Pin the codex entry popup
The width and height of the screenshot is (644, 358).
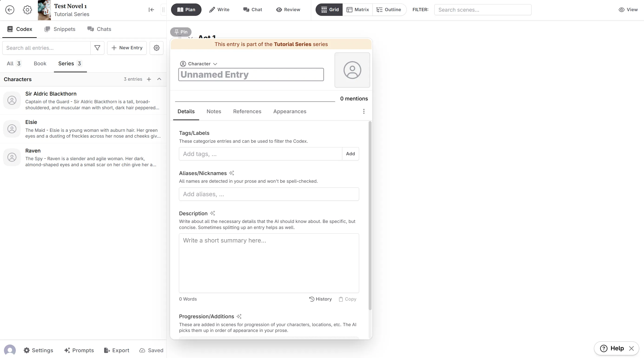coord(181,32)
